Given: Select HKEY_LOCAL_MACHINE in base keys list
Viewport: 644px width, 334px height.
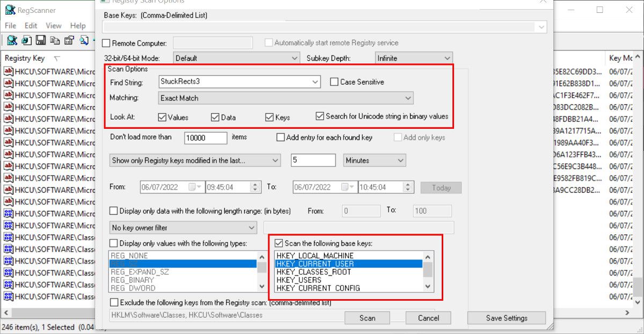Looking at the screenshot, I should [x=348, y=256].
